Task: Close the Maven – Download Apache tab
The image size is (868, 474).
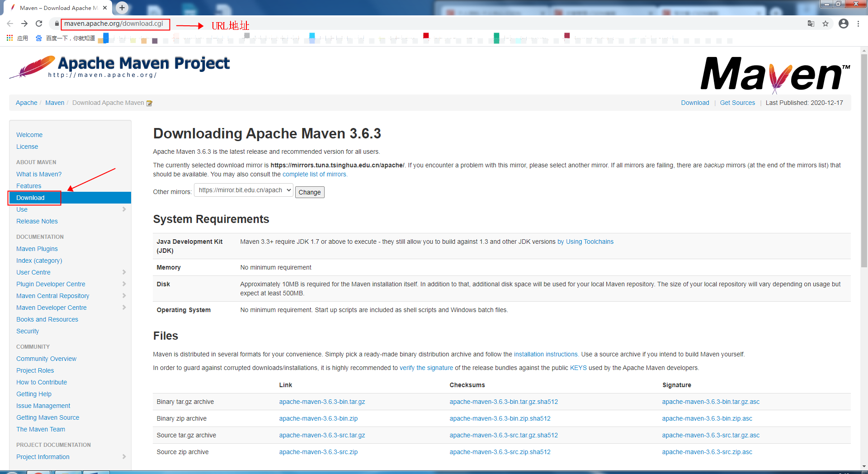Action: tap(105, 8)
